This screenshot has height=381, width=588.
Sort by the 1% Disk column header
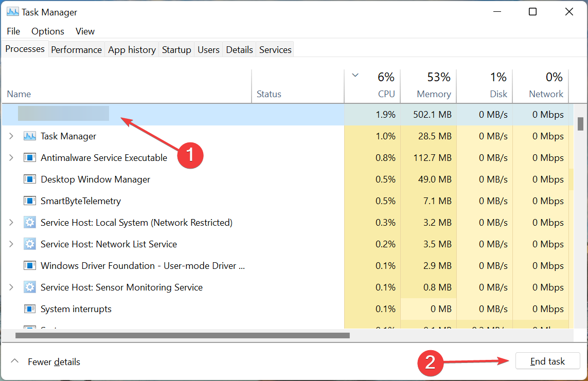point(485,86)
